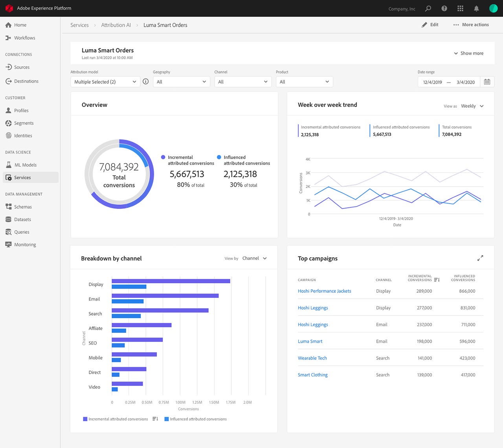Click the total conversions donut chart

pos(119,174)
